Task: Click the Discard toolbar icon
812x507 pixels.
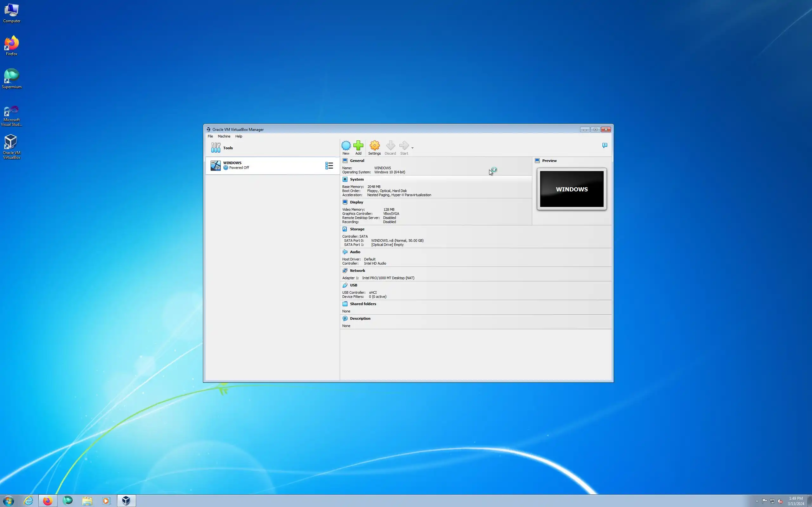Action: pyautogui.click(x=390, y=146)
